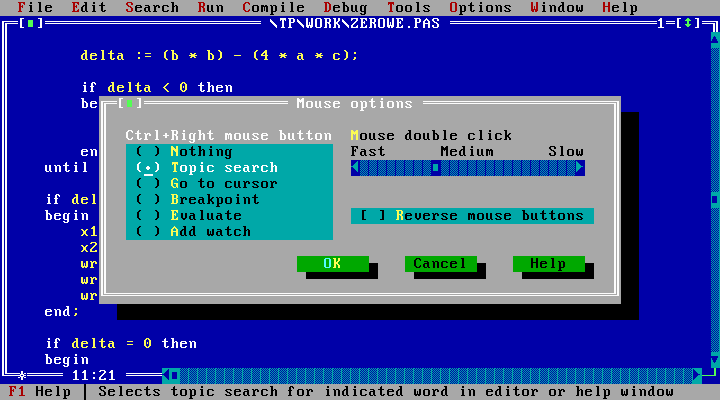Select the Nothing radio option

click(x=149, y=151)
